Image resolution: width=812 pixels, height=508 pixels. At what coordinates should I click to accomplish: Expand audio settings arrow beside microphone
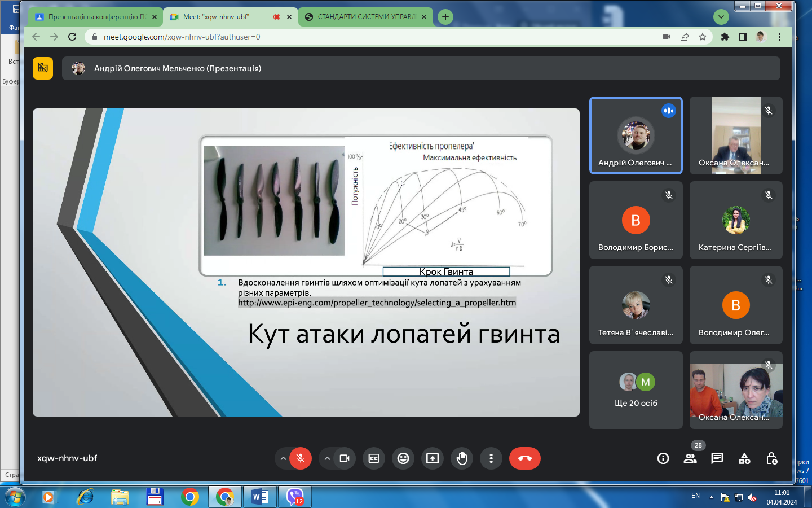pos(283,458)
